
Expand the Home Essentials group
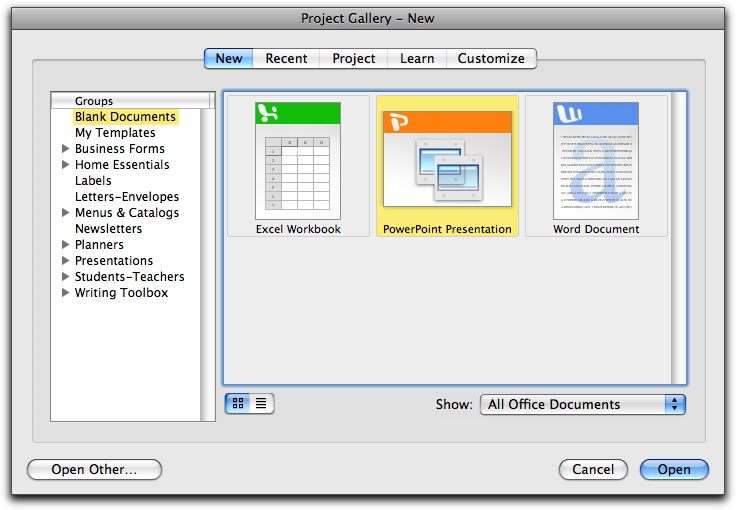click(x=66, y=165)
